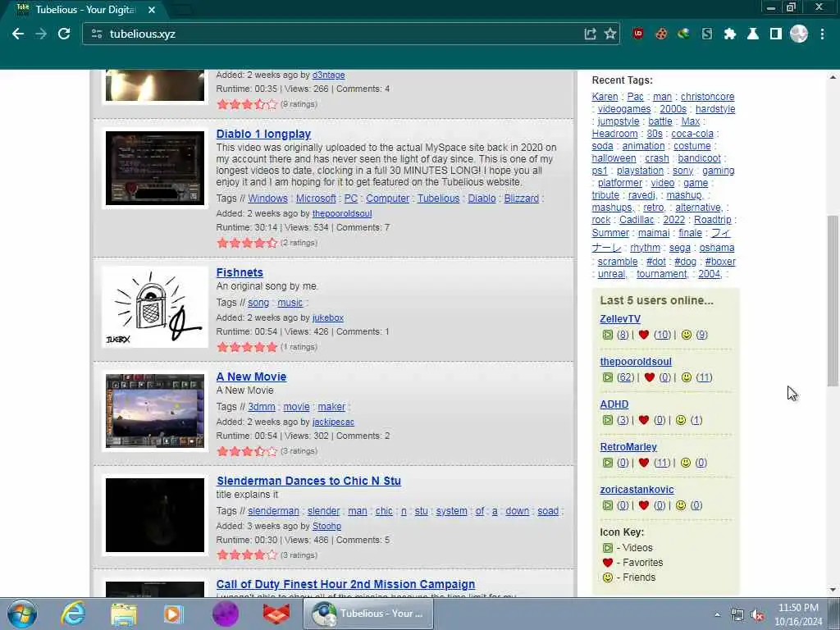The height and width of the screenshot is (630, 840).
Task: Open the A New Movie thumbnail
Action: [x=155, y=411]
